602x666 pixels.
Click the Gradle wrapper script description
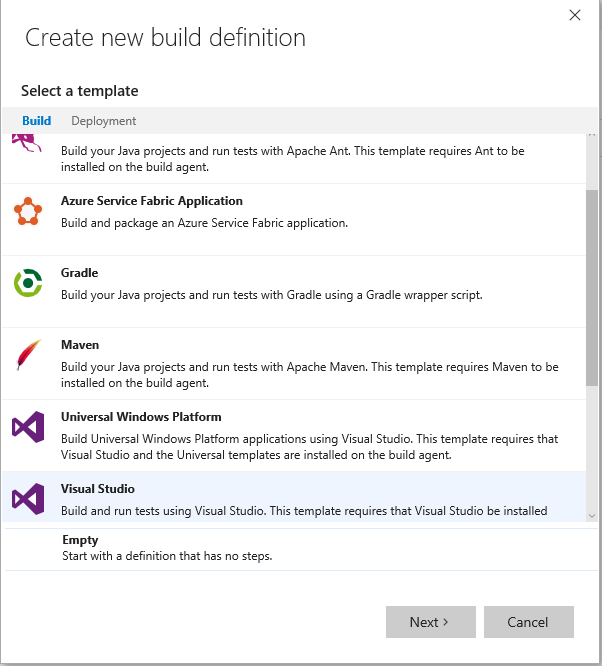coord(272,295)
